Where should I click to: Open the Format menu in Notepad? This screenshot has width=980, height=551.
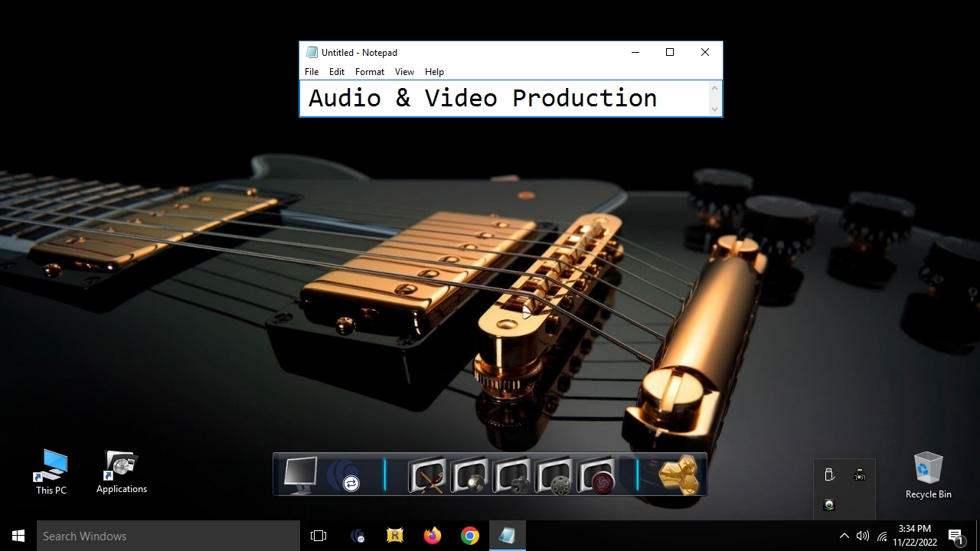369,72
